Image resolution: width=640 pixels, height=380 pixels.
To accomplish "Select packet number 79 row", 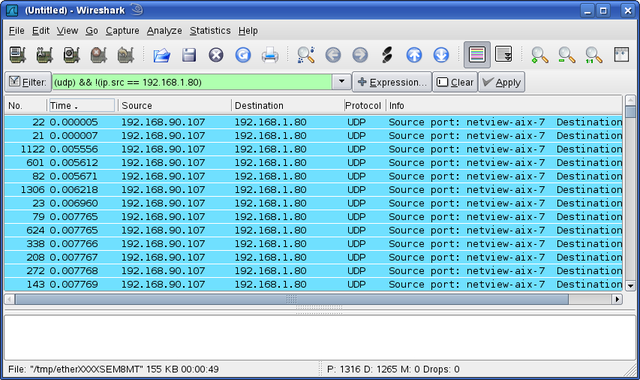I will [313, 216].
